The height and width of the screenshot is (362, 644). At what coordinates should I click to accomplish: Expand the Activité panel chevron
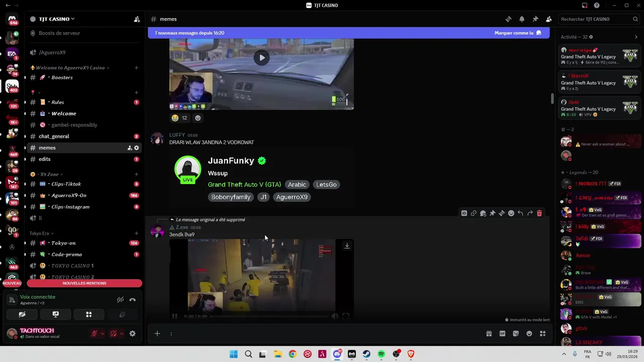point(636,37)
